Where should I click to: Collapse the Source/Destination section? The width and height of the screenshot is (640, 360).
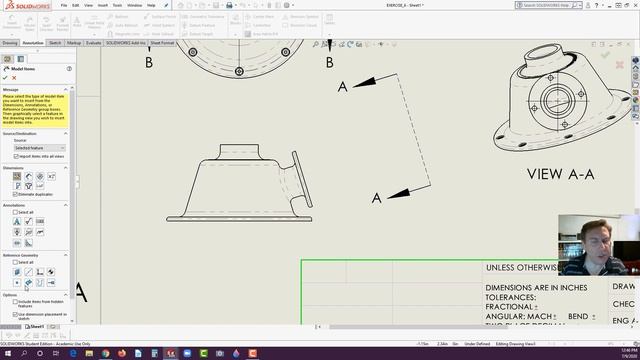[x=65, y=133]
